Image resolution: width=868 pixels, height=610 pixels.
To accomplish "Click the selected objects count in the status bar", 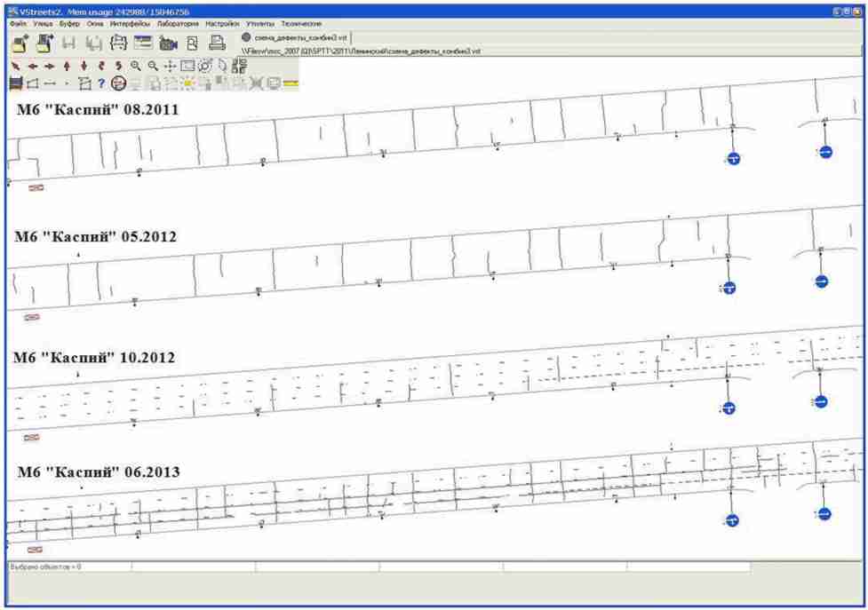I will pyautogui.click(x=46, y=566).
